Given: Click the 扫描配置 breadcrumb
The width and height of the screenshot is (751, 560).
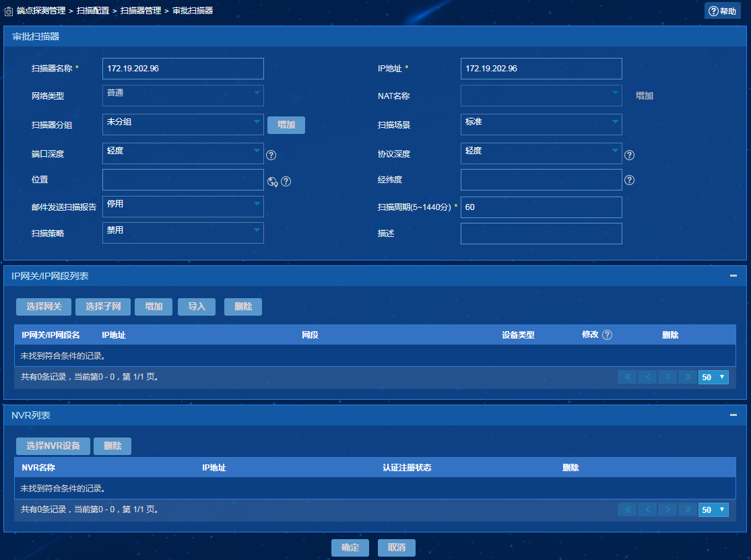Looking at the screenshot, I should tap(93, 11).
